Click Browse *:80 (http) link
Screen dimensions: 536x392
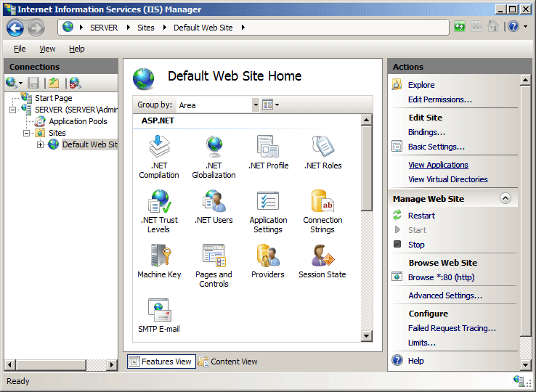coord(441,277)
